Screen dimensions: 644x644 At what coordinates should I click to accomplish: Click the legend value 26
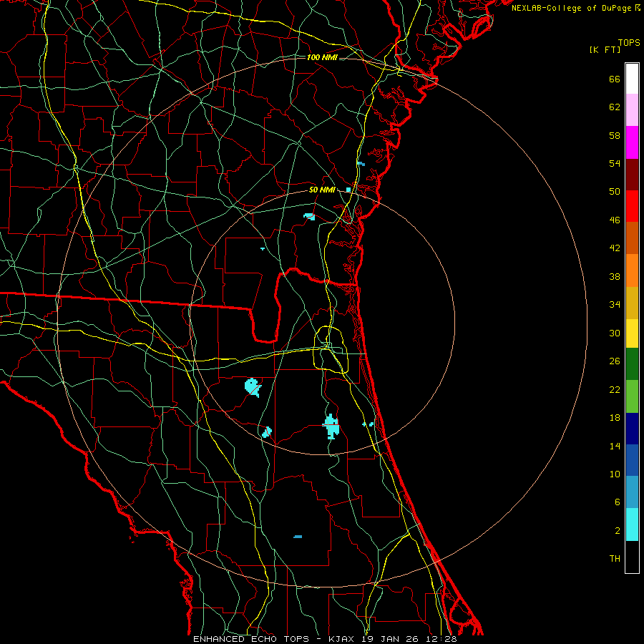tap(615, 361)
